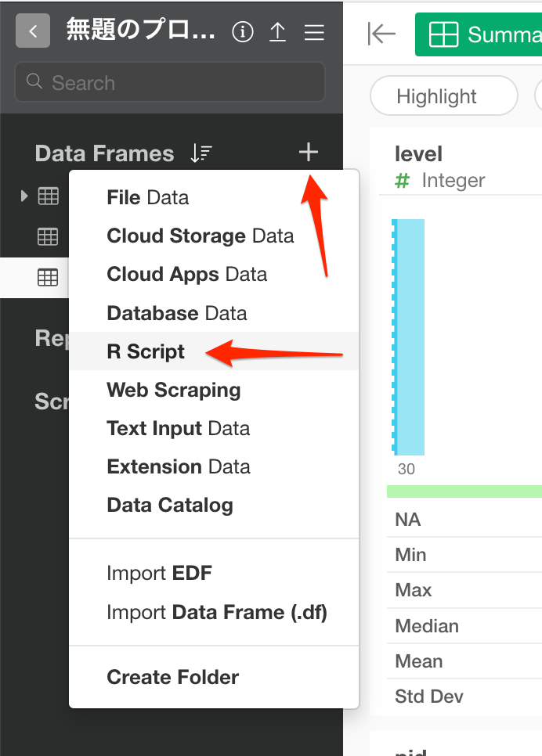Viewport: 542px width, 756px height.
Task: Click the blue histogram bar for level
Action: click(407, 337)
